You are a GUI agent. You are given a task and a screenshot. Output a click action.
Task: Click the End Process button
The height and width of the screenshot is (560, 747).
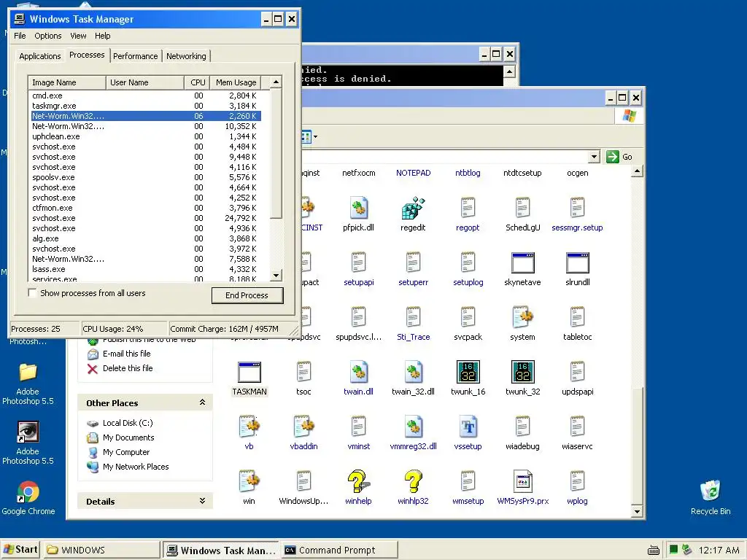[247, 295]
